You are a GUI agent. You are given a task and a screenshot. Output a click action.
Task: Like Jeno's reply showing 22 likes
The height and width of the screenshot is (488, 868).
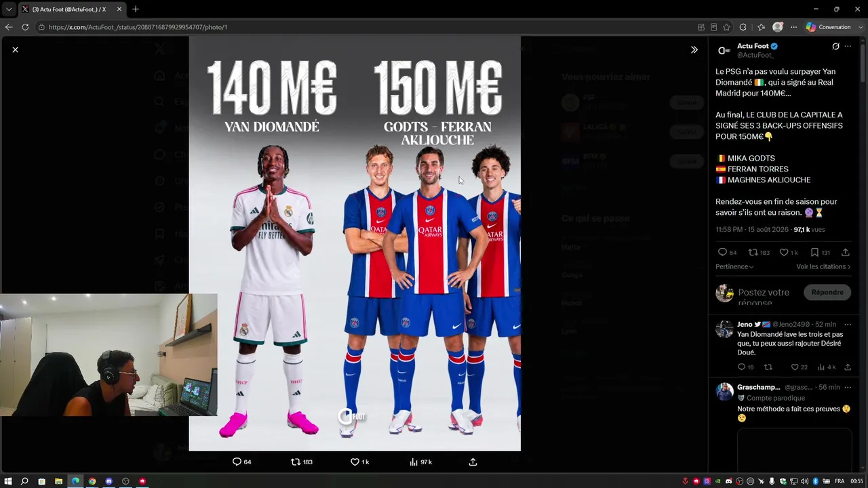pyautogui.click(x=795, y=367)
